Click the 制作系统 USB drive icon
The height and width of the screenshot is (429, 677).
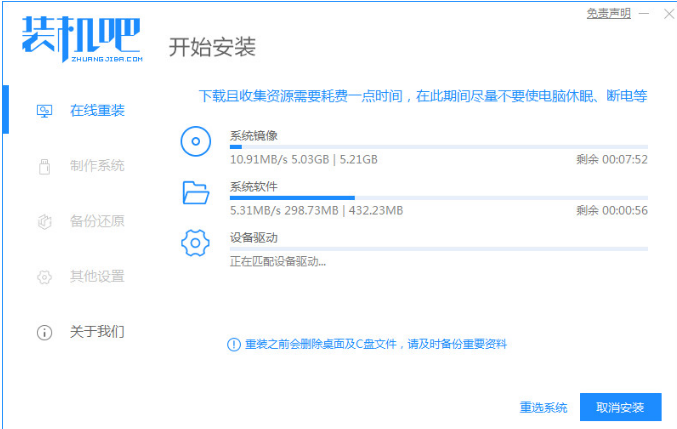click(x=43, y=166)
